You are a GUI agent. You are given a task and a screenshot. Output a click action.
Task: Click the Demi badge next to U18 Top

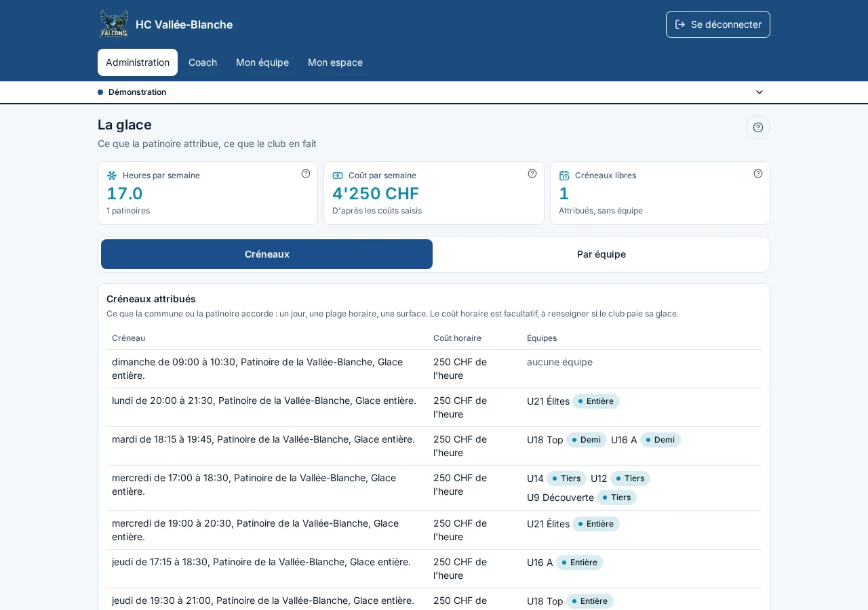(x=587, y=440)
